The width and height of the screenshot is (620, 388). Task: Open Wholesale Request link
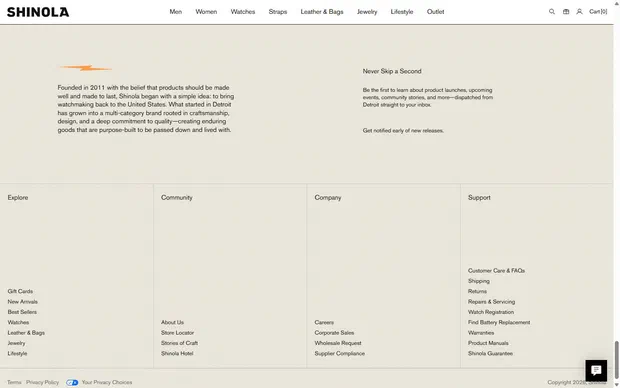pos(338,343)
